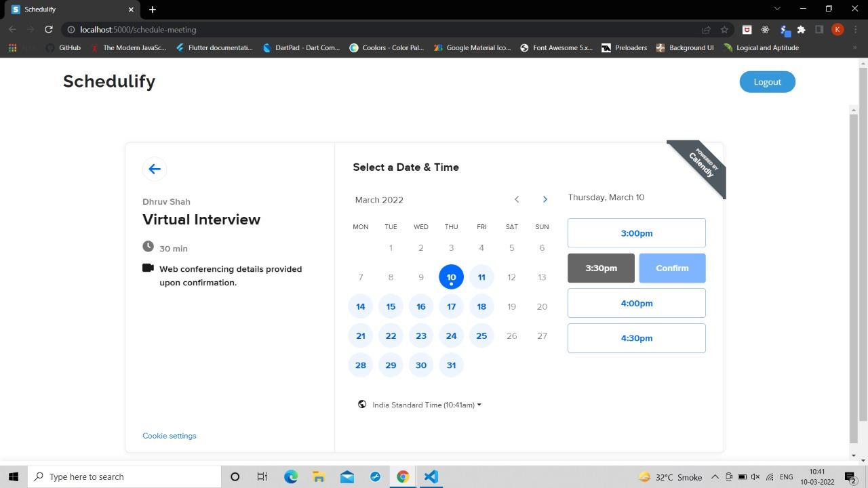868x488 pixels.
Task: Go to next month in calendar
Action: pyautogui.click(x=545, y=199)
